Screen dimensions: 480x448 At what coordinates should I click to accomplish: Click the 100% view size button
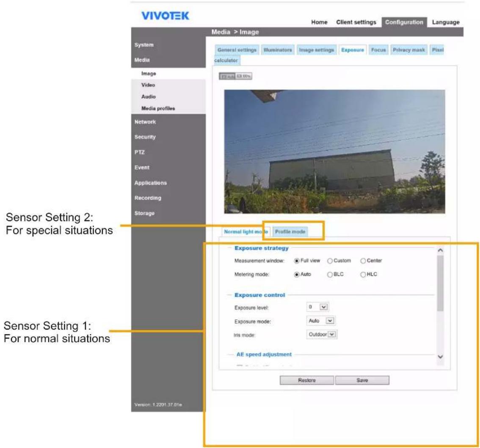pos(244,76)
